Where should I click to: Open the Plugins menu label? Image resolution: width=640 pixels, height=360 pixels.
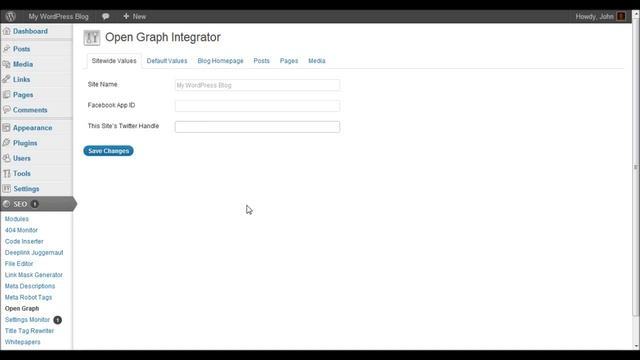(x=25, y=143)
